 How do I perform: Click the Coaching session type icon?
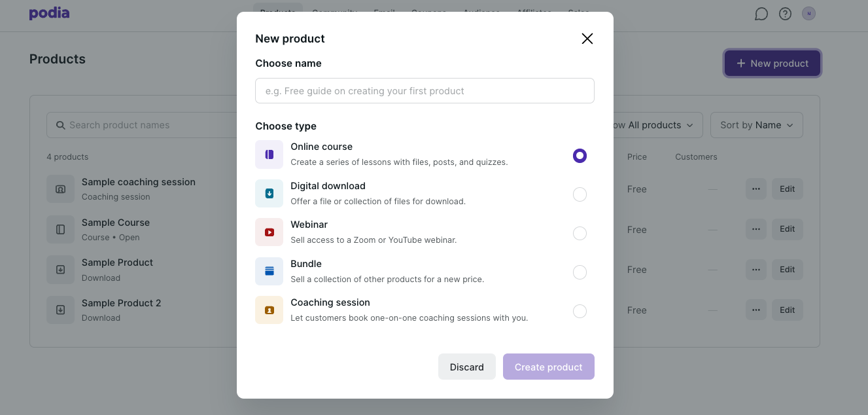click(269, 310)
